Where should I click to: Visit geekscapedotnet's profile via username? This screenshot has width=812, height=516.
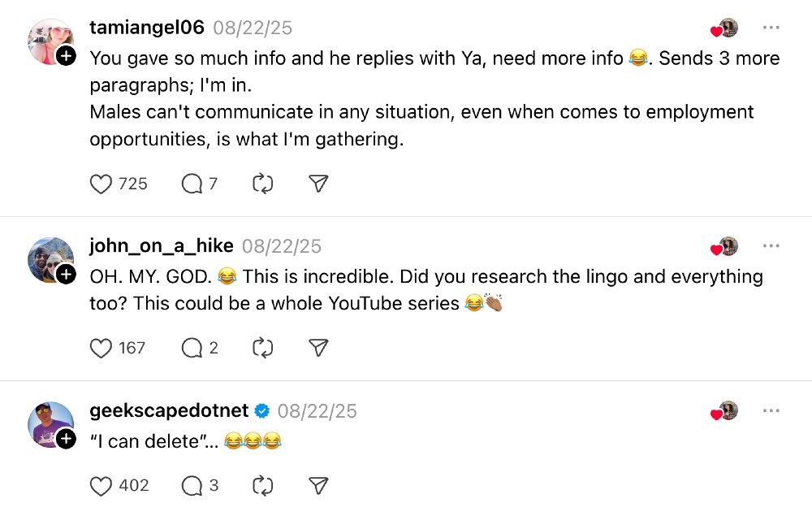tap(169, 411)
